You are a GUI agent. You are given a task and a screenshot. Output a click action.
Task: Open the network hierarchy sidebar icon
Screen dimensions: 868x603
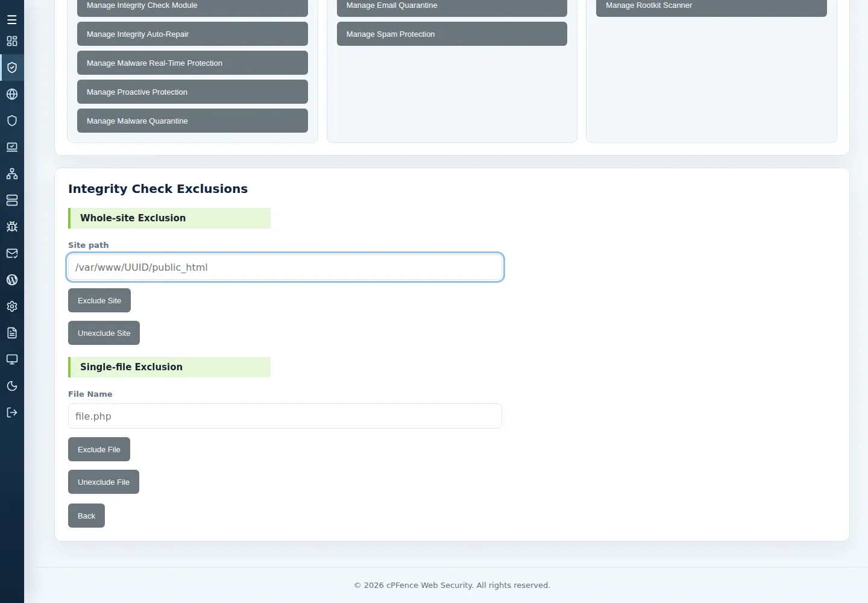12,174
